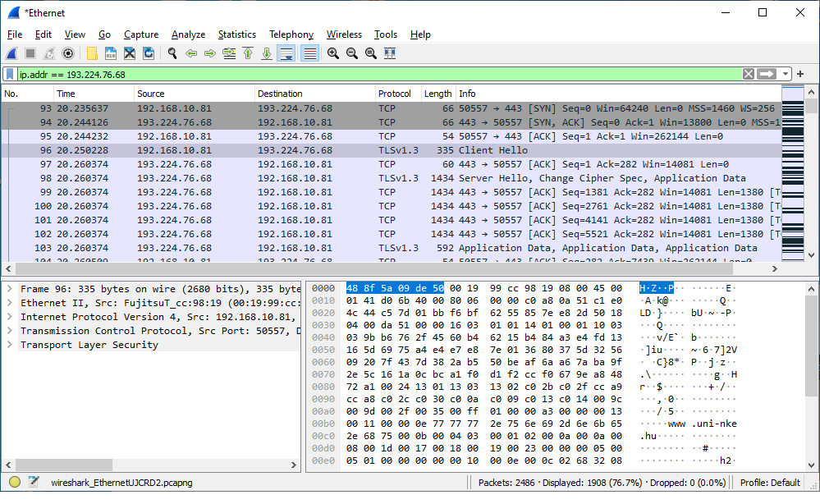
Task: Open the File menu
Action: (x=15, y=34)
